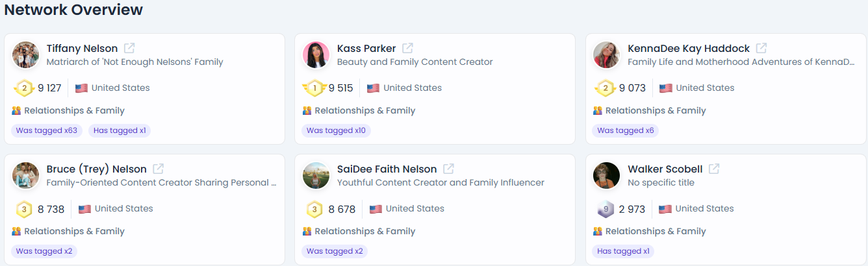Click the "Was tagged x63" tag
This screenshot has width=868, height=266.
pos(47,130)
